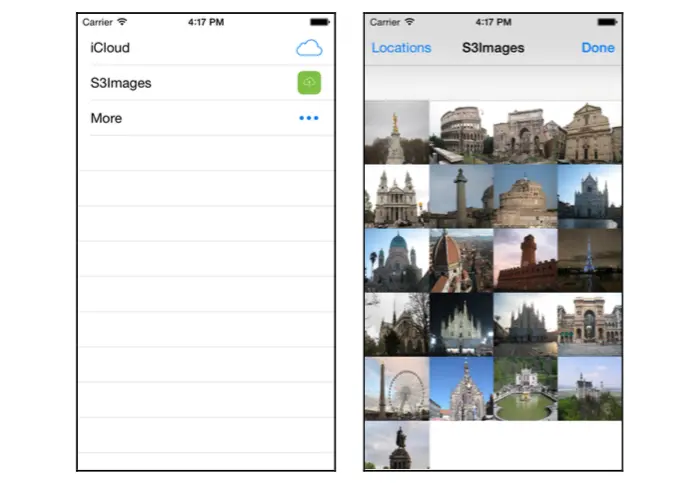Select the twin-tower white cathedral photo
The width and height of the screenshot is (691, 483).
(x=397, y=196)
